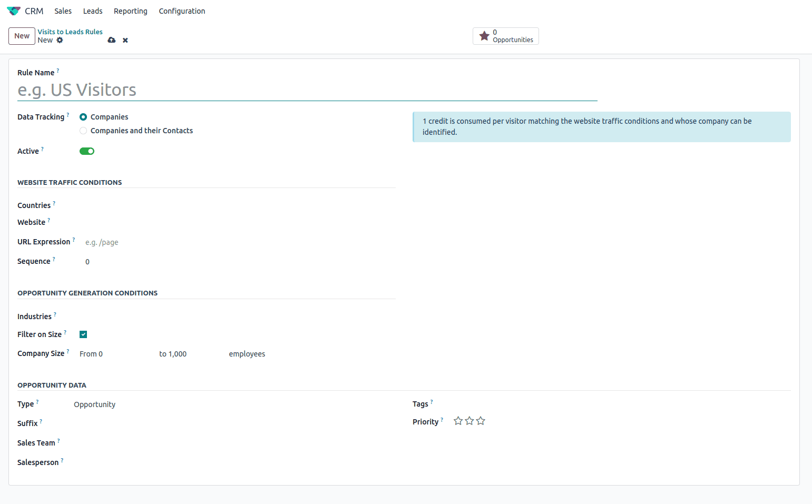Open the gear actions icon in breadcrumb
This screenshot has height=504, width=812.
tap(59, 40)
